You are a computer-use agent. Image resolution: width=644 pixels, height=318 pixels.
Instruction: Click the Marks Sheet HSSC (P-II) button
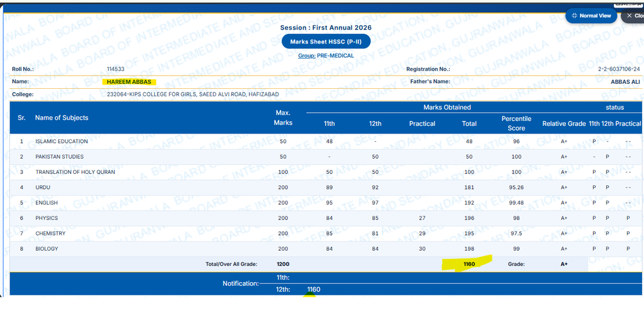326,42
